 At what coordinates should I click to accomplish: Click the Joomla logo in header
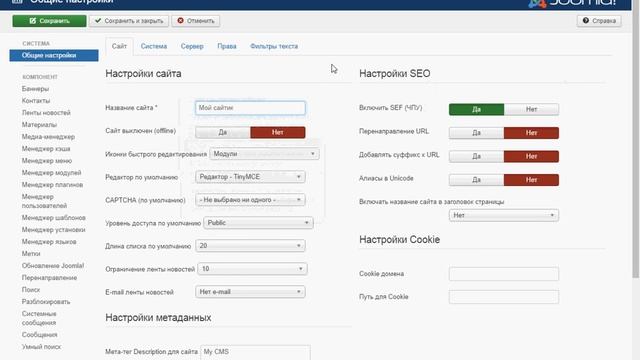coord(572,3)
